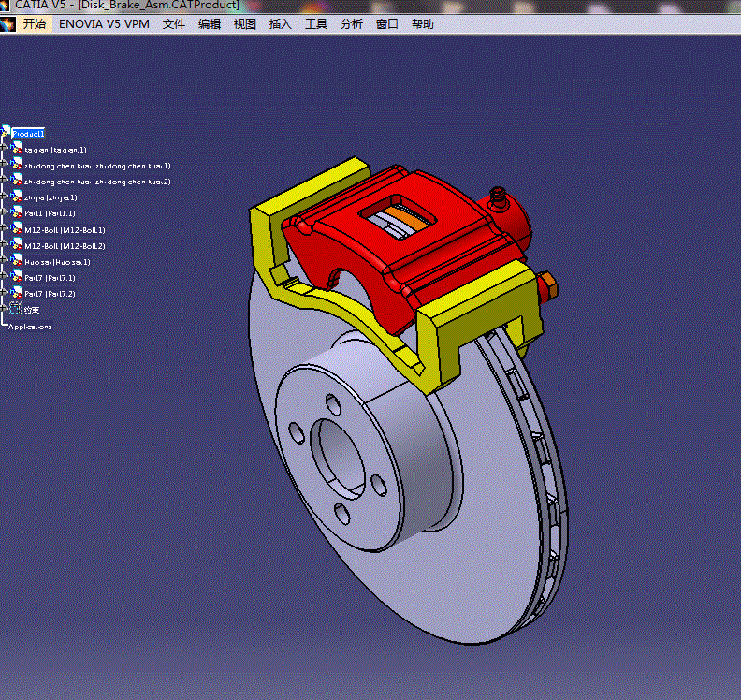This screenshot has width=741, height=700.
Task: Click the 约束 constraints node icon
Action: coord(16,309)
